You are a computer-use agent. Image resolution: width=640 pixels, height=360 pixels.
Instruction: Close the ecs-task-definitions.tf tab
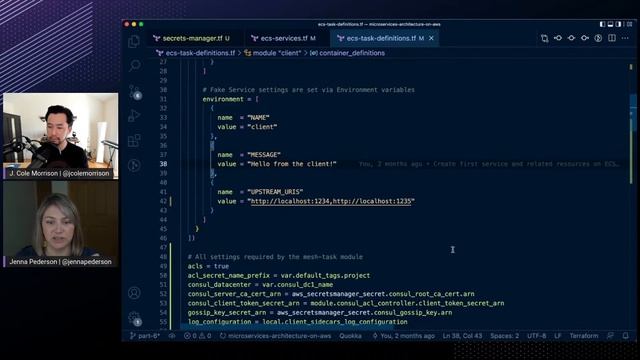pos(431,38)
